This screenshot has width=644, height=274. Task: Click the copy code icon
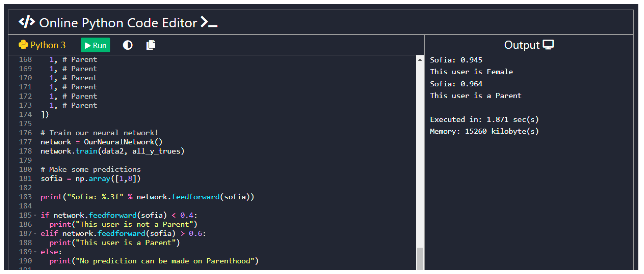point(151,45)
